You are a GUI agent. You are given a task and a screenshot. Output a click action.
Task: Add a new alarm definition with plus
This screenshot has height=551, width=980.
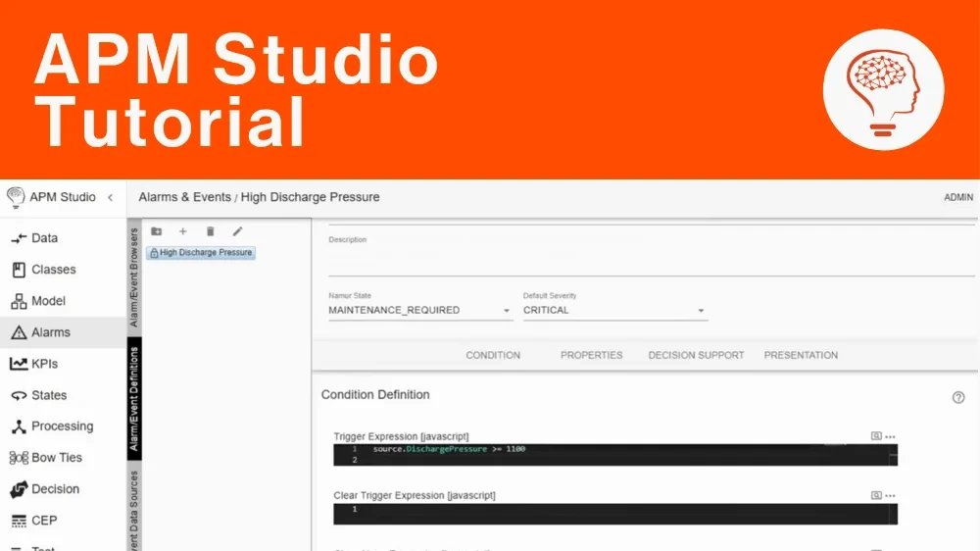182,231
